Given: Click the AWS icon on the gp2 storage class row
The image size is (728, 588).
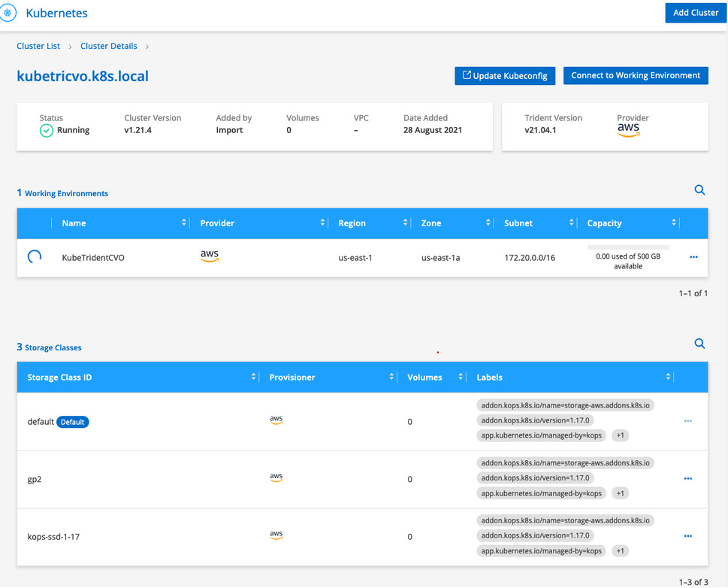Looking at the screenshot, I should [x=276, y=477].
